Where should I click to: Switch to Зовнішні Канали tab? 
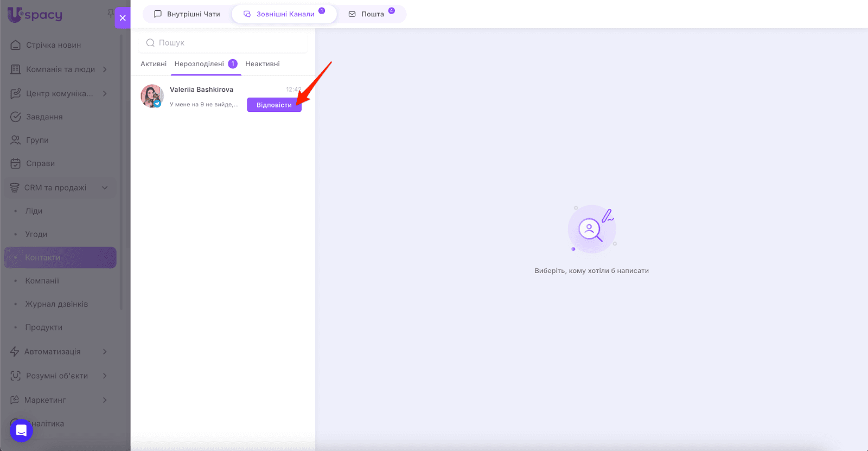pyautogui.click(x=284, y=14)
